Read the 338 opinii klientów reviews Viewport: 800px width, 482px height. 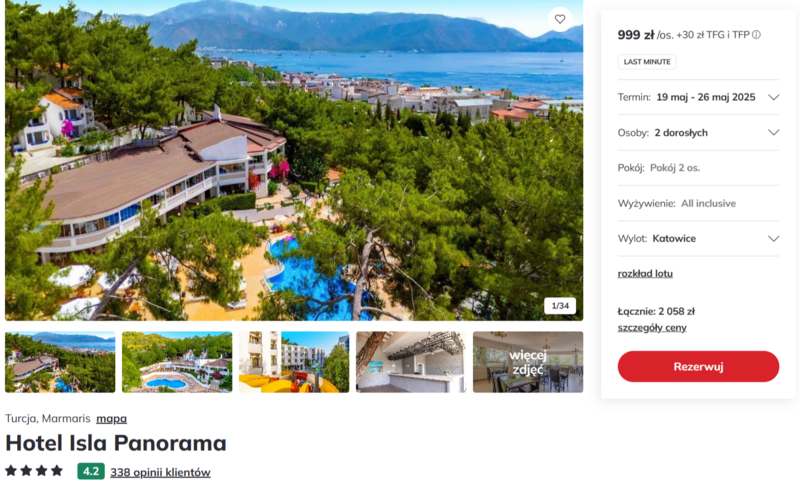(160, 472)
